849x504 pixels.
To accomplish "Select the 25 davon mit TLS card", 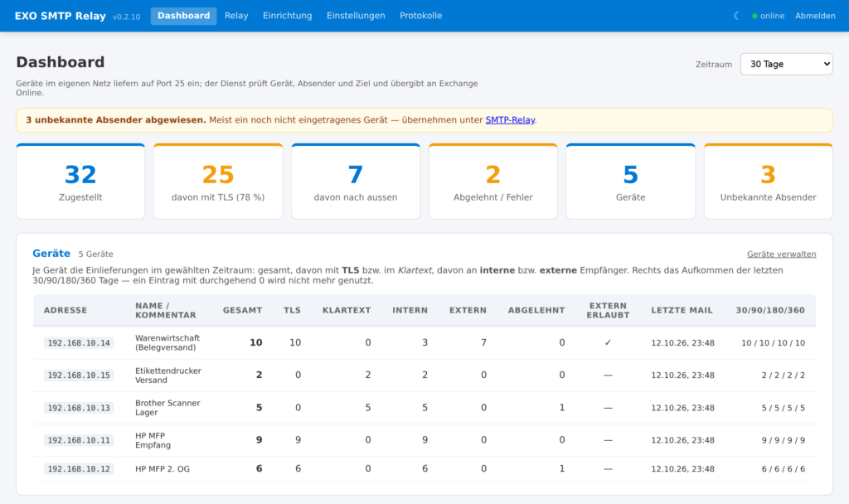I will pyautogui.click(x=218, y=182).
